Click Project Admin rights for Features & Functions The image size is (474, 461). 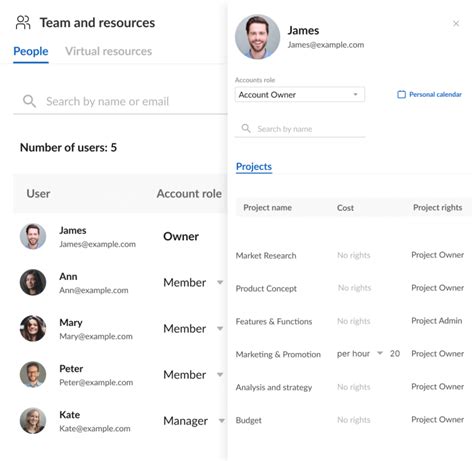pyautogui.click(x=436, y=321)
